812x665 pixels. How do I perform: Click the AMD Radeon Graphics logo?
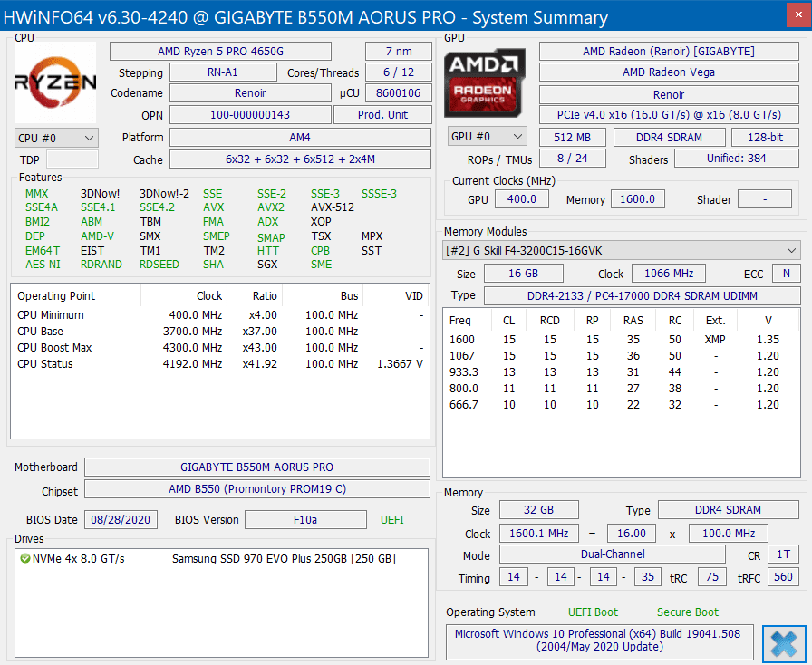(x=485, y=82)
